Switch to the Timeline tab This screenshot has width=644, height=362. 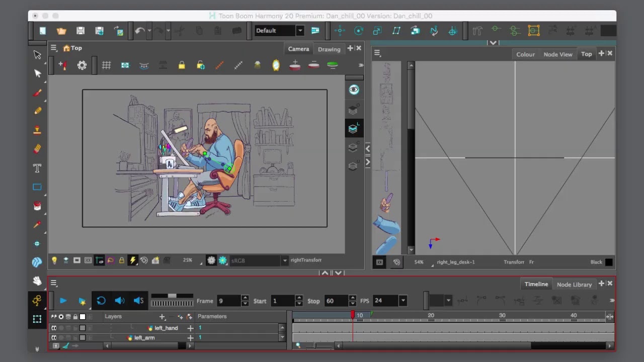click(x=536, y=284)
